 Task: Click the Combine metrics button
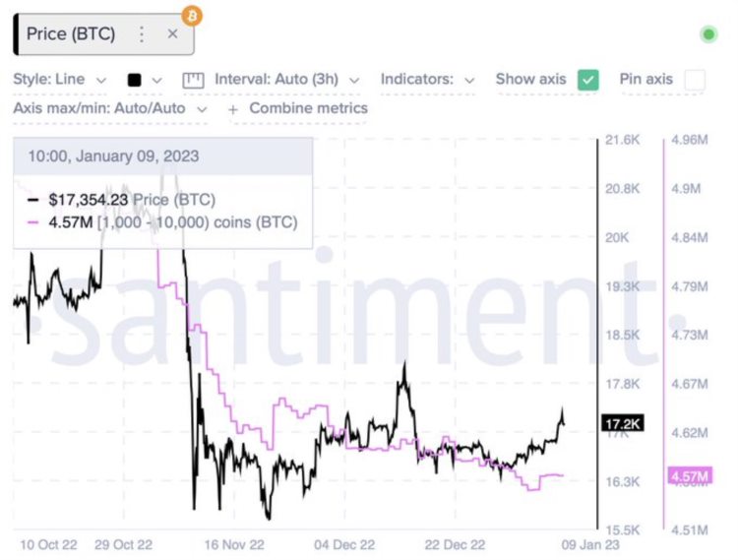307,109
